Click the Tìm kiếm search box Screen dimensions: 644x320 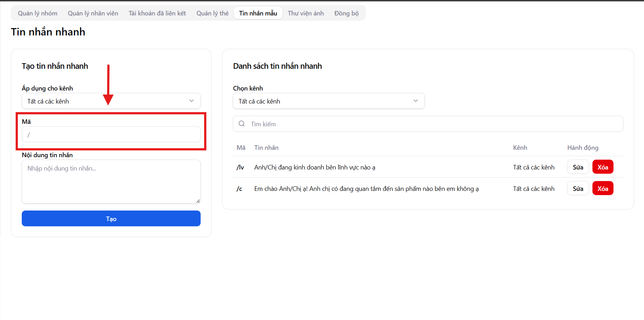(x=431, y=124)
